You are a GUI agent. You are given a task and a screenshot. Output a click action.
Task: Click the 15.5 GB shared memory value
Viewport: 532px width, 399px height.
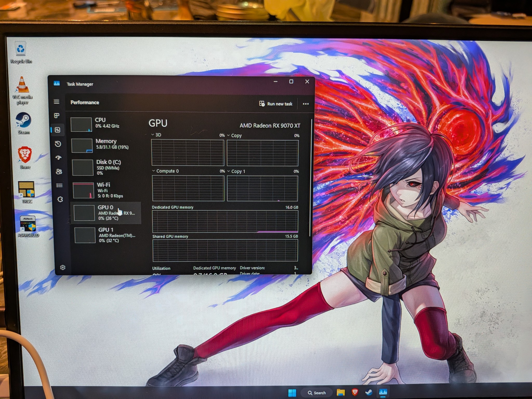(291, 236)
